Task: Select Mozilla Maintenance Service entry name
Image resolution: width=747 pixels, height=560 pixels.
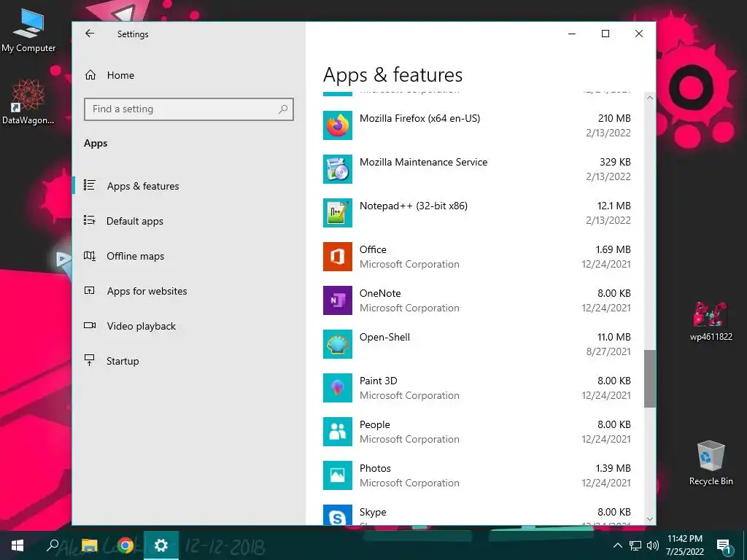Action: pyautogui.click(x=424, y=162)
